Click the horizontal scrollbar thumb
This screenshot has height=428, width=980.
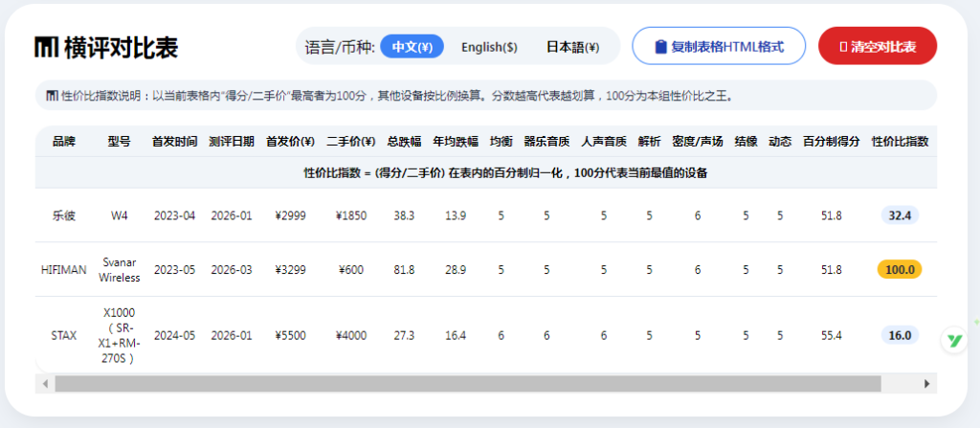click(x=467, y=384)
